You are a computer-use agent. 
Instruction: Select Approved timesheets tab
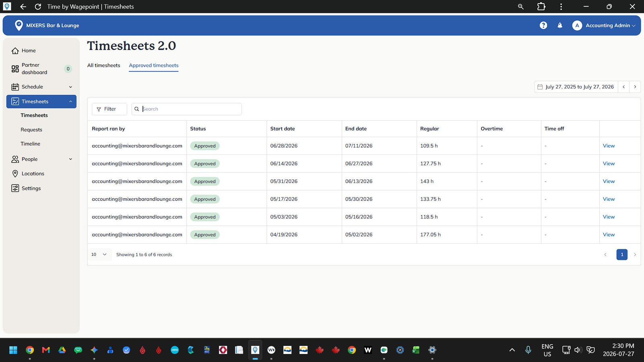(154, 66)
